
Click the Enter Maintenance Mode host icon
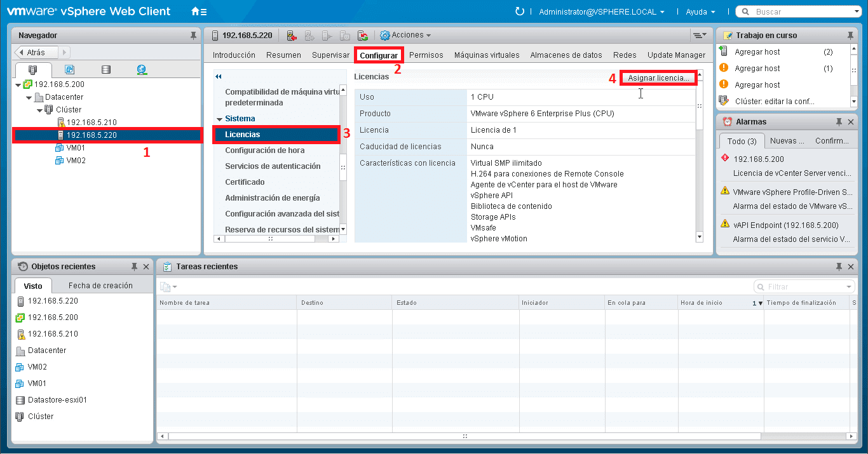point(292,36)
